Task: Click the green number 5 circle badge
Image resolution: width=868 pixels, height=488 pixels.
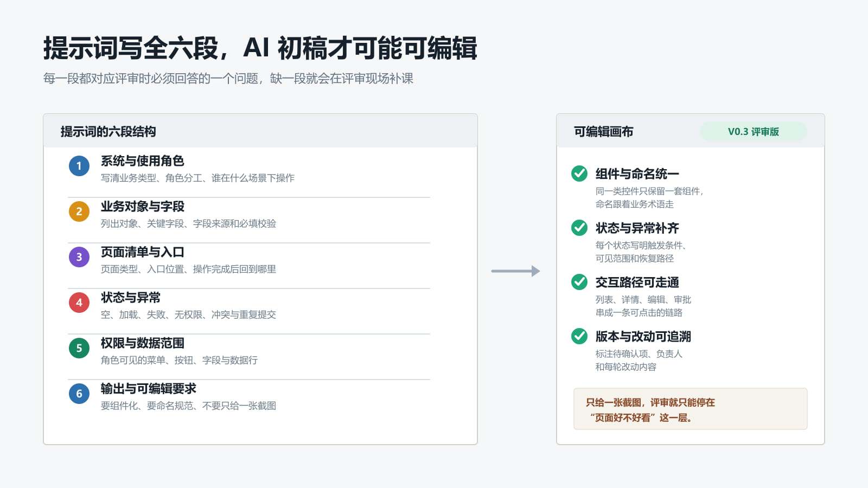Action: pos(79,348)
